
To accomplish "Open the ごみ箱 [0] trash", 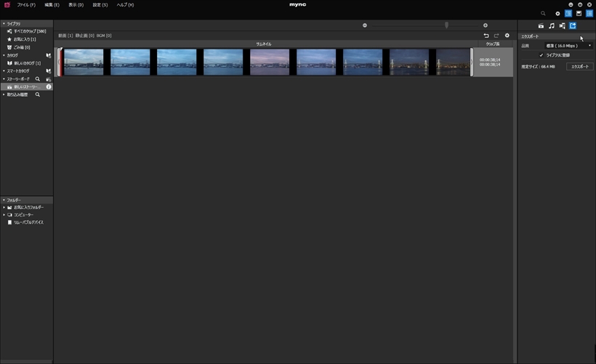I will pyautogui.click(x=22, y=47).
